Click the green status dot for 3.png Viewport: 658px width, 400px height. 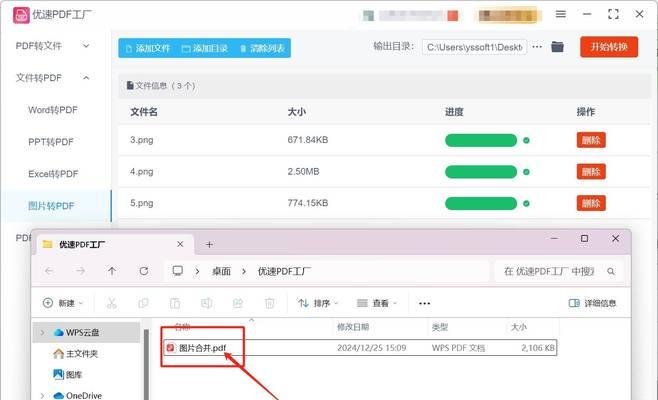(x=526, y=140)
